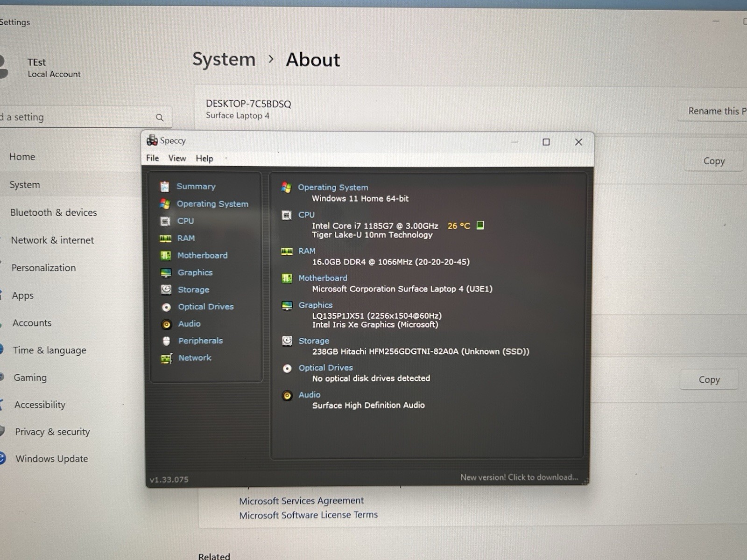
Task: Select System in Settings sidebar
Action: [x=25, y=185]
